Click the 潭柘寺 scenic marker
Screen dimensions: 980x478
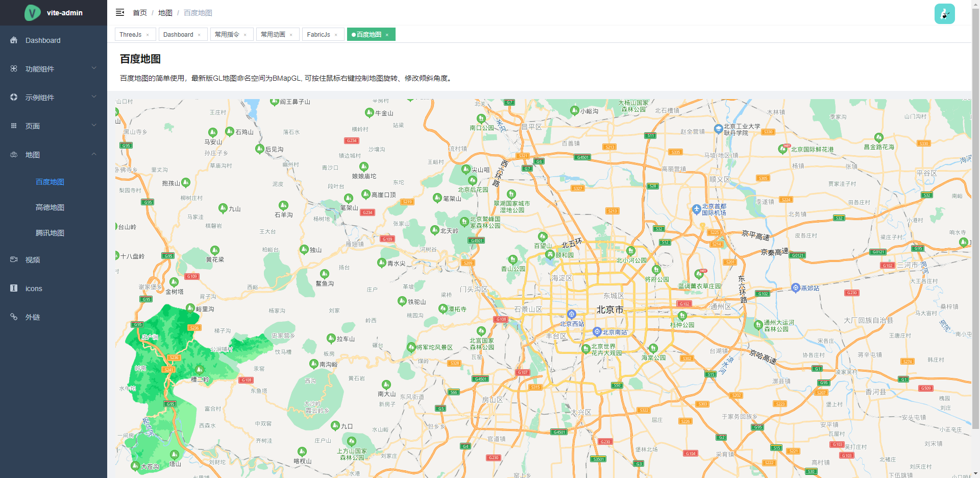tap(443, 308)
